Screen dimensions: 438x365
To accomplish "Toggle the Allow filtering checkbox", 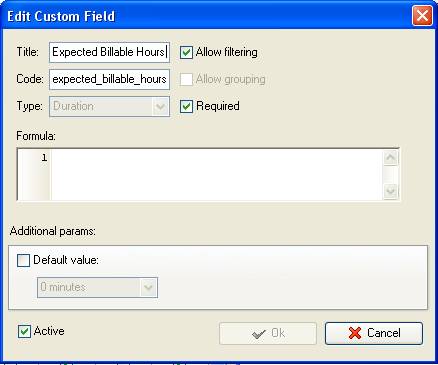I will click(x=186, y=52).
